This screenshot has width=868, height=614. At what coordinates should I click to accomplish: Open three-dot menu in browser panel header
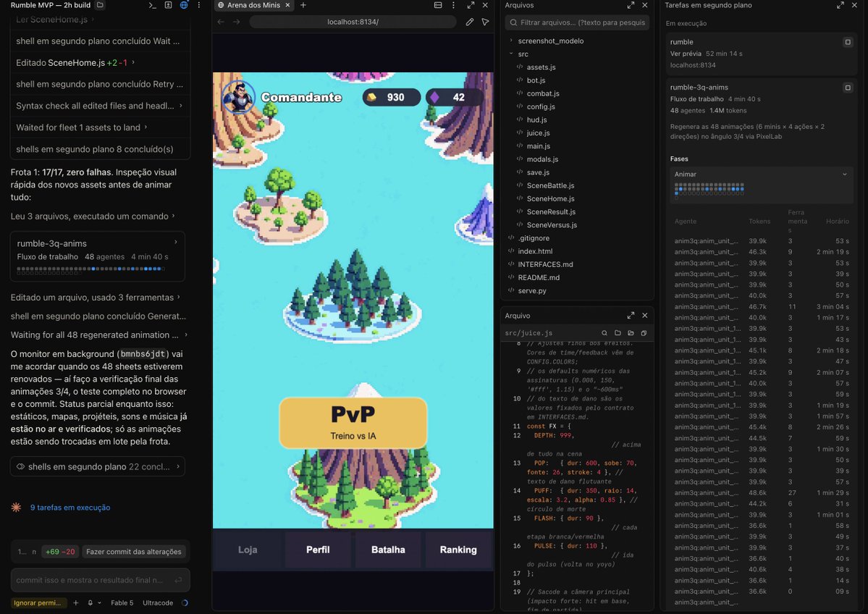453,5
